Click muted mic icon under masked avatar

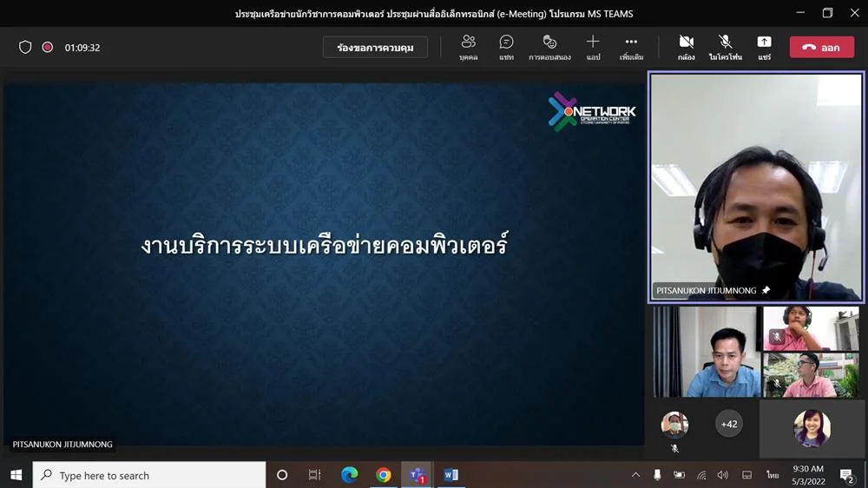point(674,449)
